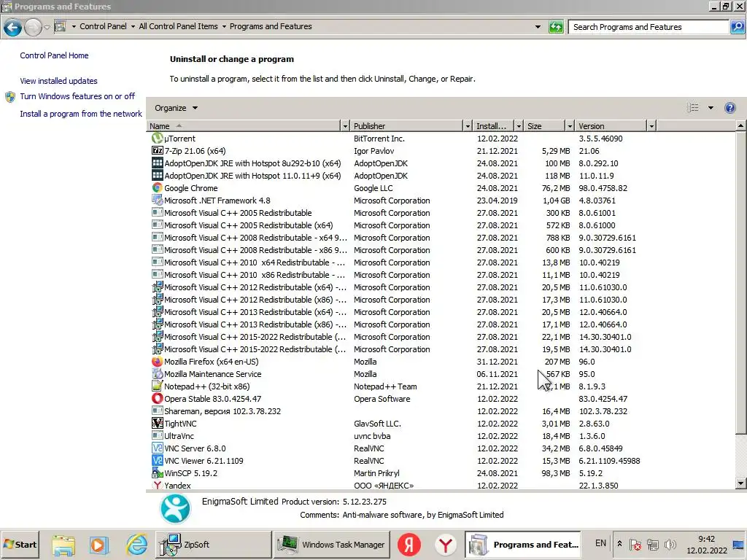Screen dimensions: 747x560
Task: Open Windows Explorer from the taskbar
Action: tap(63, 545)
